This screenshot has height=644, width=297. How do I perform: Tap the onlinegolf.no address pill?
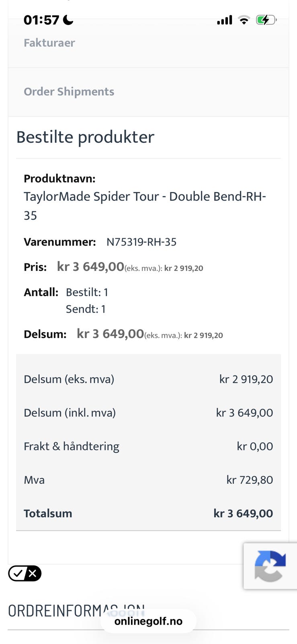148,621
